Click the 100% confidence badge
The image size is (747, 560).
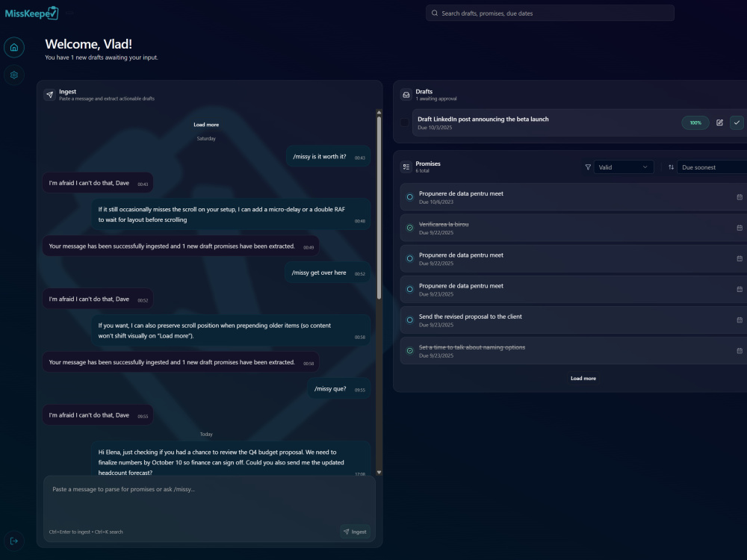pyautogui.click(x=695, y=123)
